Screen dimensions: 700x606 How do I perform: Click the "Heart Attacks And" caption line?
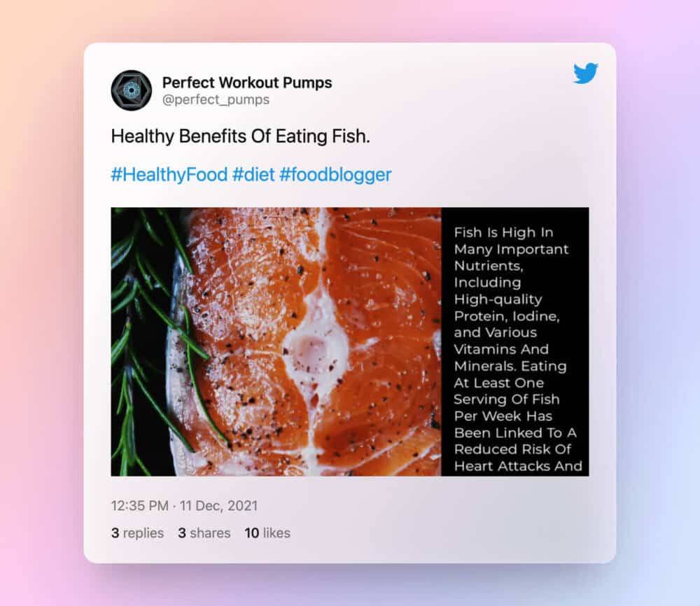click(518, 466)
